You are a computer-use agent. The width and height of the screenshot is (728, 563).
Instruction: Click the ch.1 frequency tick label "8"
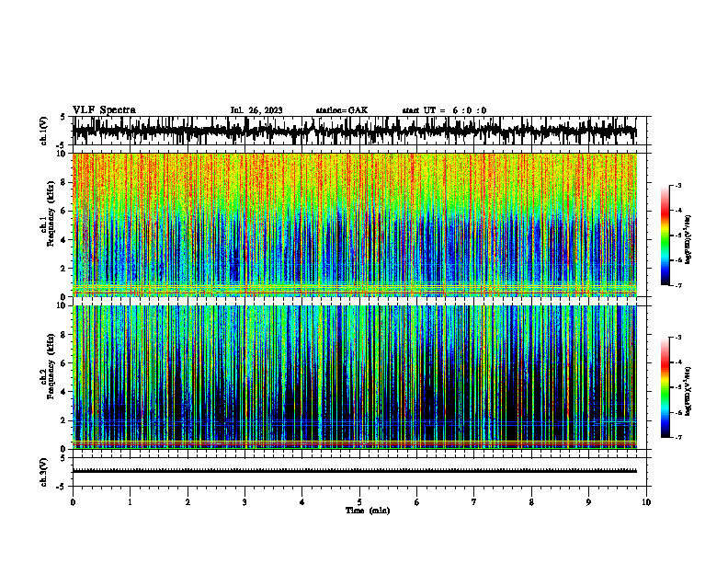(x=63, y=182)
